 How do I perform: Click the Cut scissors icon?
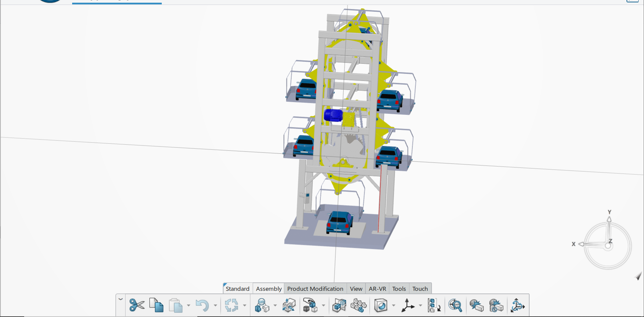point(137,305)
